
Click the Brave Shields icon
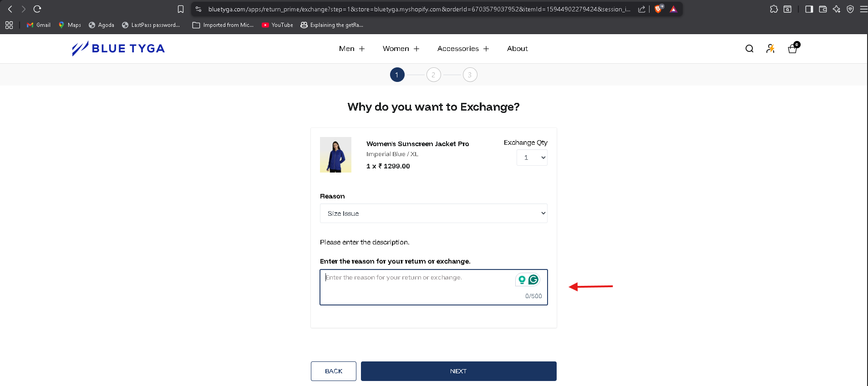[x=658, y=9]
